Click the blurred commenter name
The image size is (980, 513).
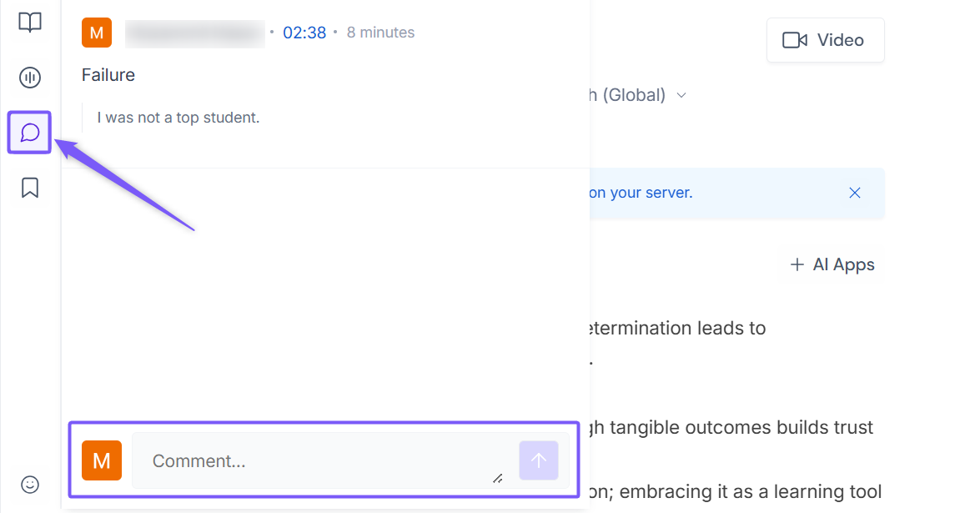point(194,33)
